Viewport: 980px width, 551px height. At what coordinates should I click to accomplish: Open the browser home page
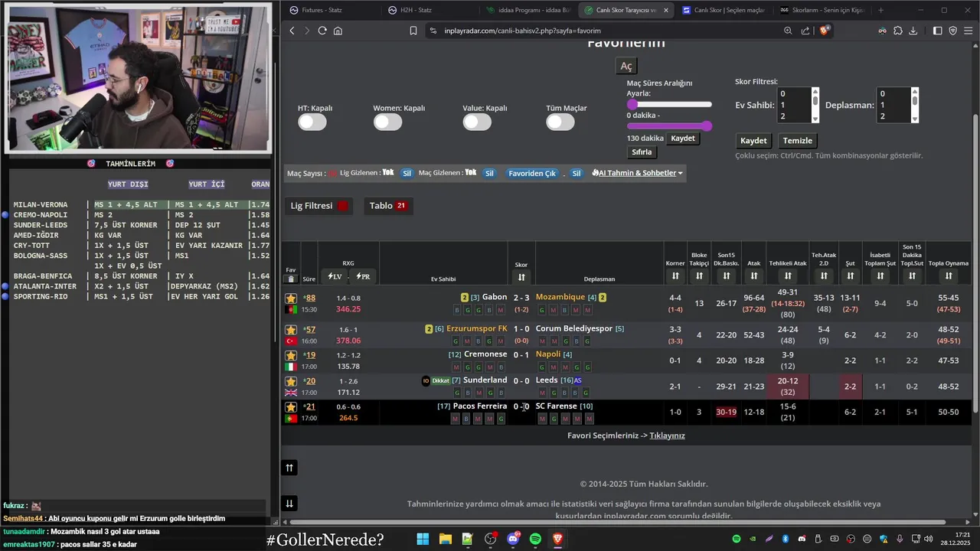point(338,31)
